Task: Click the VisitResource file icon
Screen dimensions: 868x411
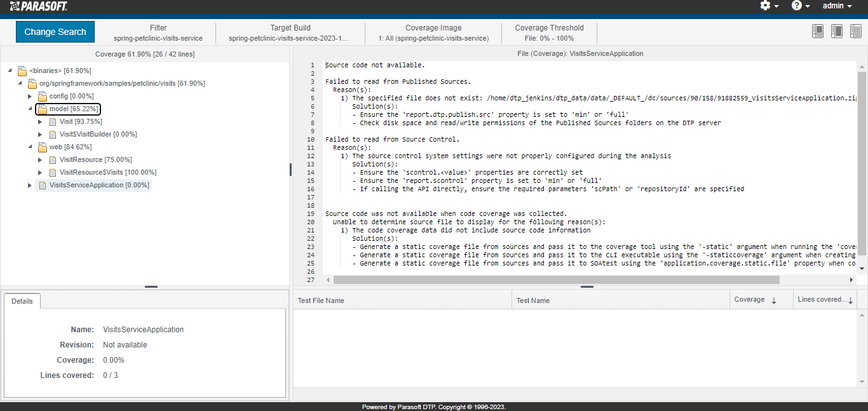Action: click(53, 159)
